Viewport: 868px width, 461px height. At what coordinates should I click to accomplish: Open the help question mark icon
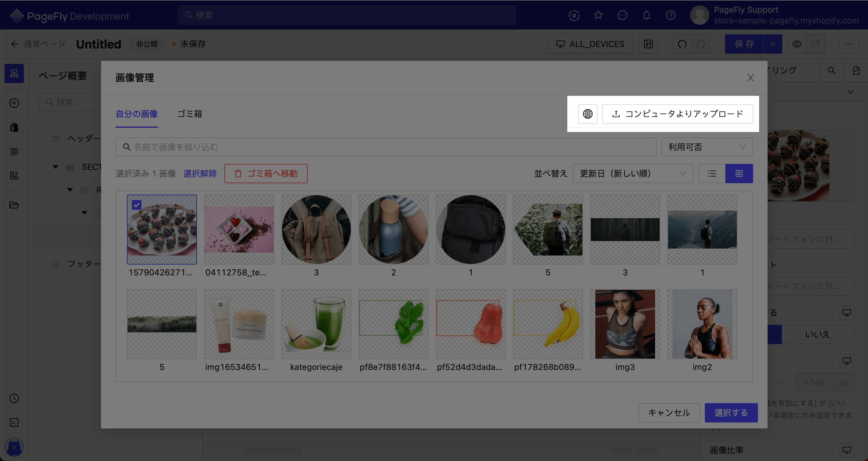point(670,15)
